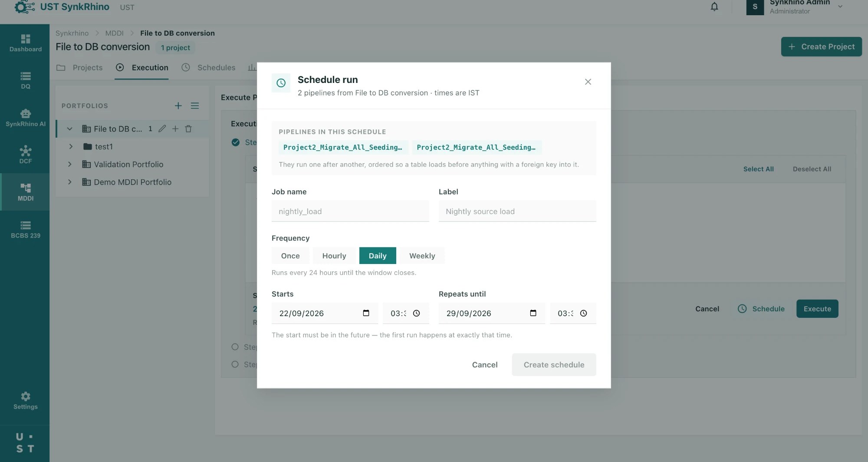Switch to the Projects tab

tap(80, 67)
